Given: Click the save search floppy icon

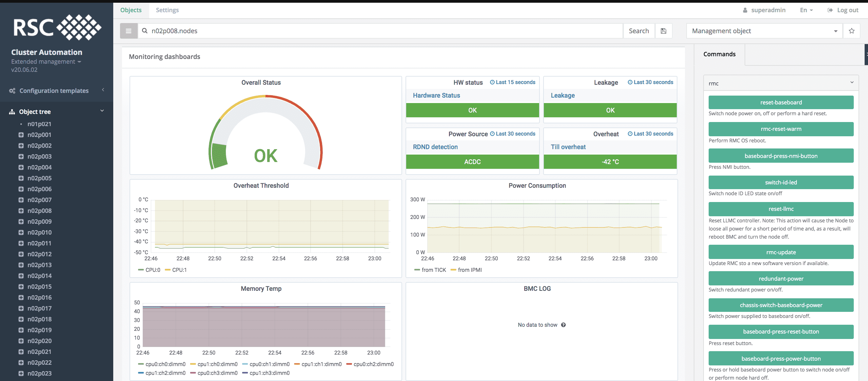Looking at the screenshot, I should (664, 31).
